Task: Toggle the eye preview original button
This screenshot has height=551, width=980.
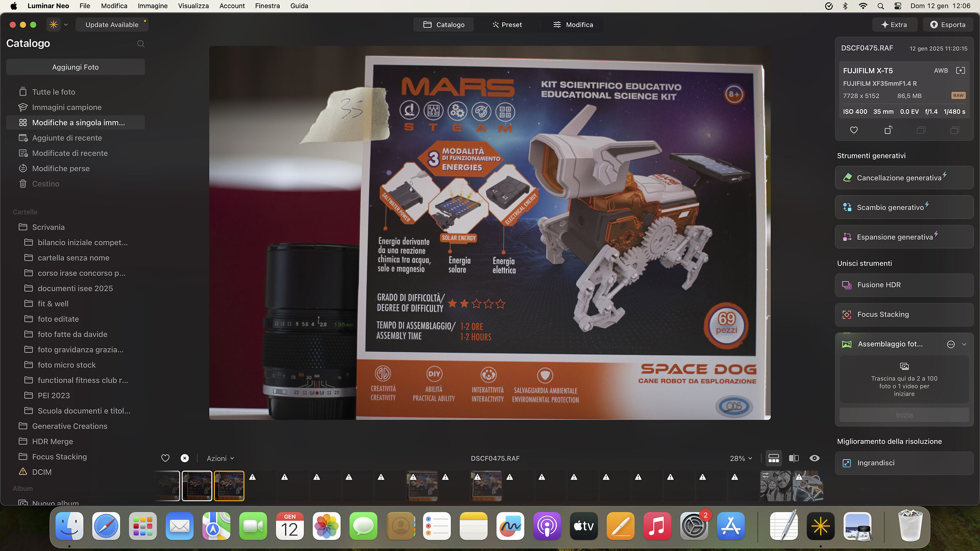Action: tap(814, 458)
